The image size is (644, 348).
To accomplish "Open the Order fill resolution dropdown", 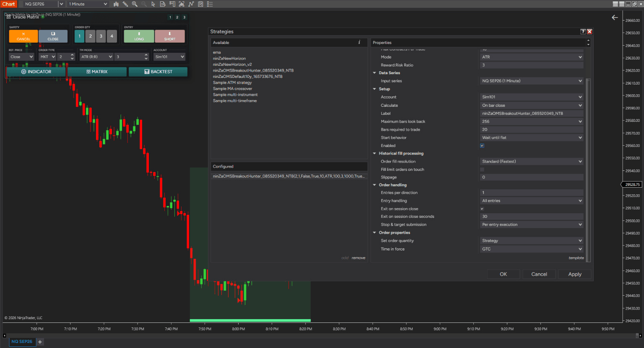I will tap(532, 161).
